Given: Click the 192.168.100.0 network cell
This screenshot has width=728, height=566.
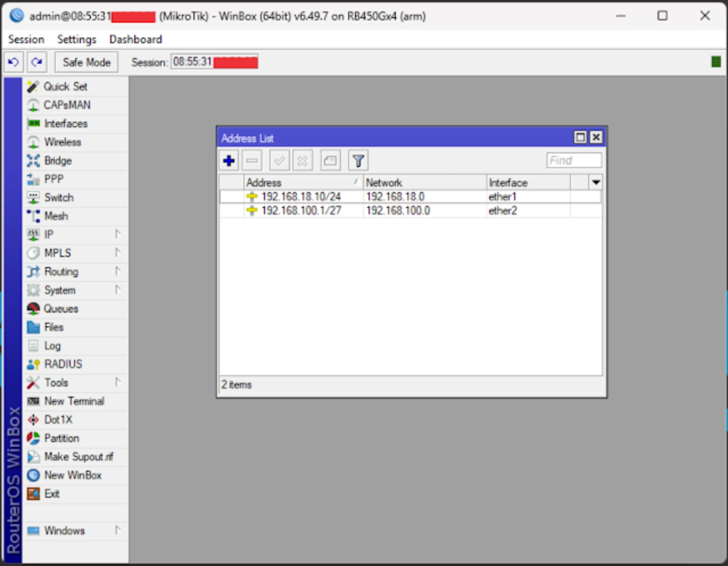Looking at the screenshot, I should [x=398, y=211].
